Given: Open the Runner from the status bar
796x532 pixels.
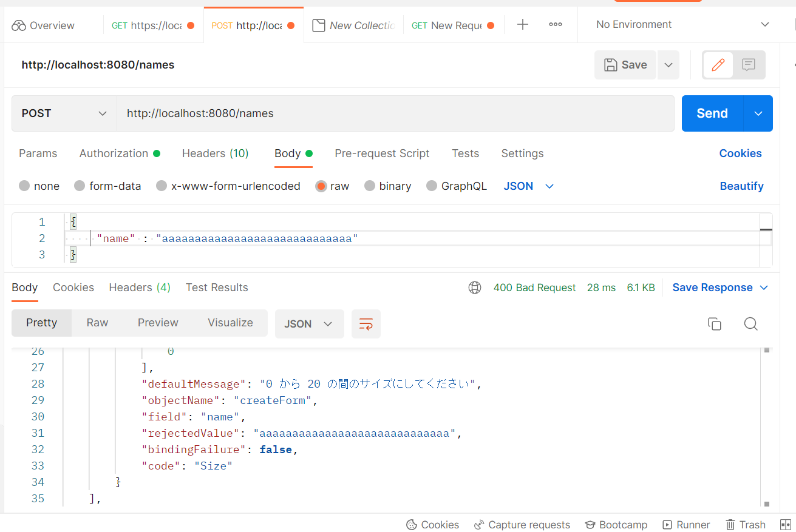Looking at the screenshot, I should 686,524.
